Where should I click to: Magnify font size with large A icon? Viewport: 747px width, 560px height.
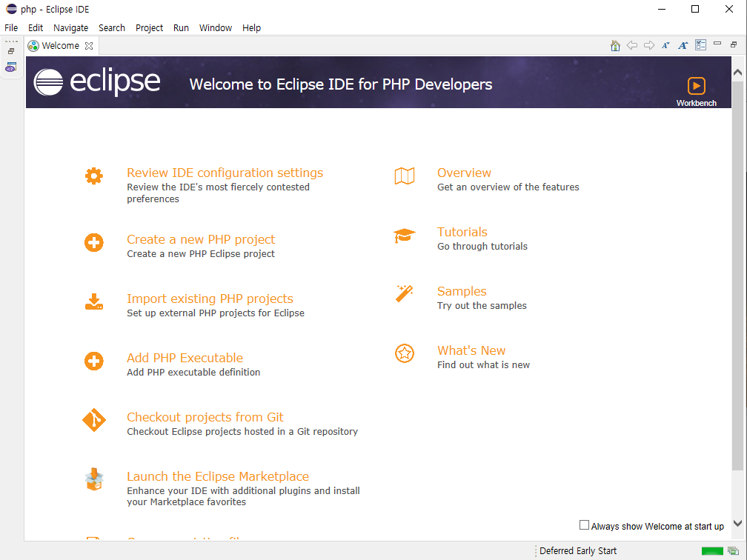pyautogui.click(x=683, y=45)
